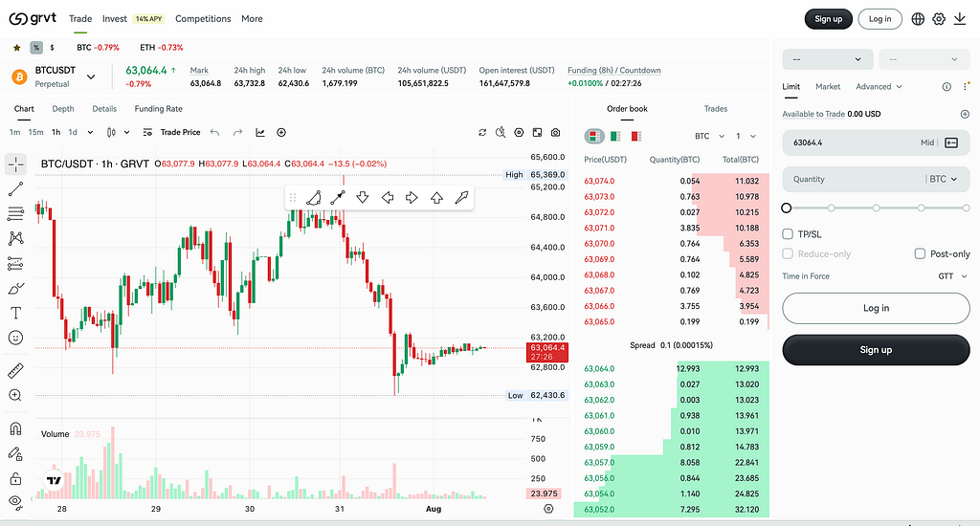Screen dimensions: 980x526
Task: Open the long position forecasting tool
Action: coord(15,264)
